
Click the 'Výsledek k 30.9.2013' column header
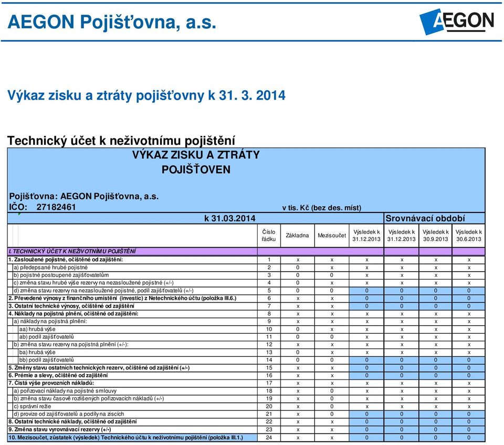(x=436, y=236)
